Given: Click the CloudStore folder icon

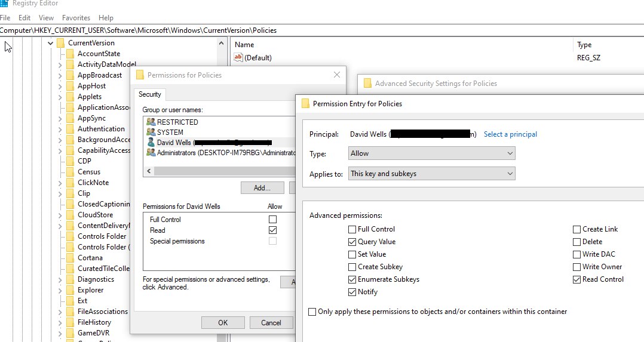Looking at the screenshot, I should [x=70, y=215].
